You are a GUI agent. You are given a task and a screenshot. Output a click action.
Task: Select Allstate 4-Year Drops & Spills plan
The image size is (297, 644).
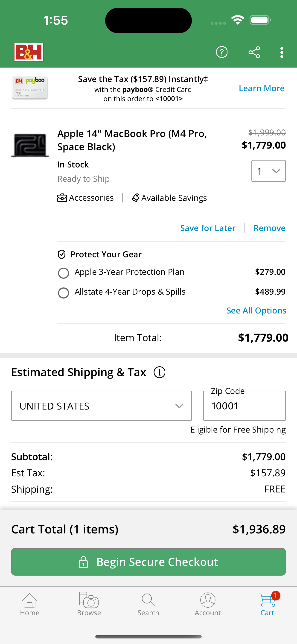pyautogui.click(x=64, y=293)
